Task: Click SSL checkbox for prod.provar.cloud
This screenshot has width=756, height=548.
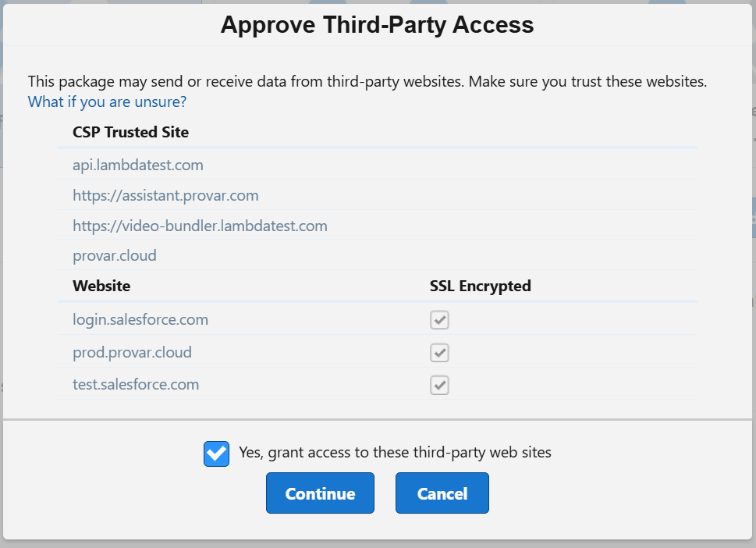Action: 440,353
